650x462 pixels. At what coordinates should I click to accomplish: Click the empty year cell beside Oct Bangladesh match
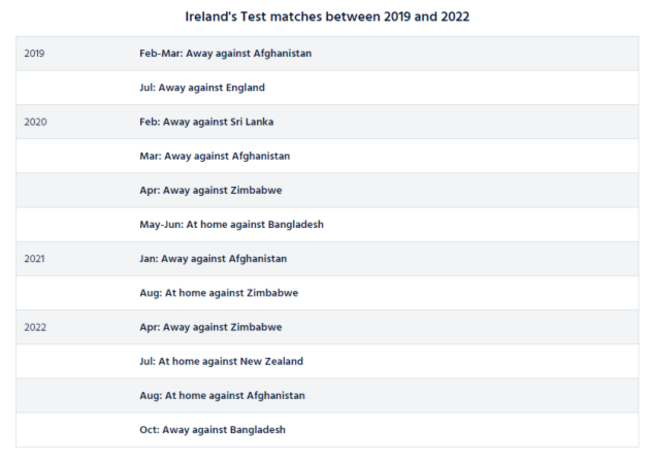(x=70, y=429)
